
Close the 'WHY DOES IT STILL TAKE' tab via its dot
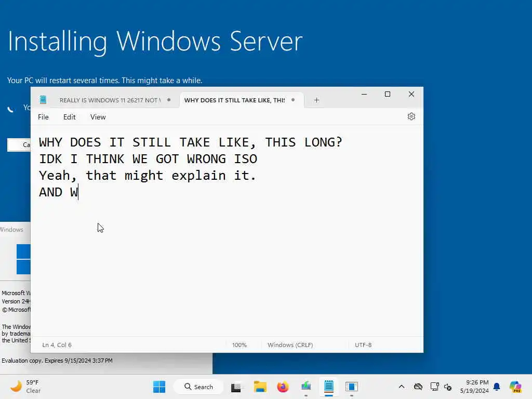[293, 100]
